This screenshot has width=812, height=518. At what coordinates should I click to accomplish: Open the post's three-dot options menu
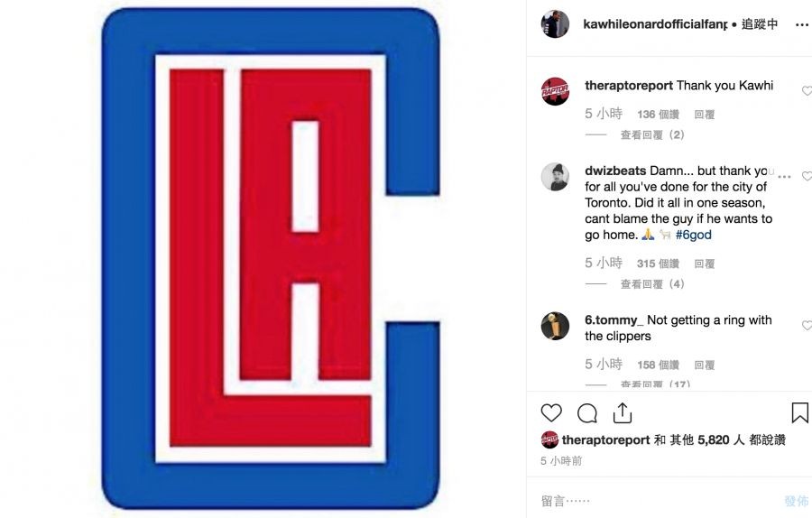pos(802,25)
